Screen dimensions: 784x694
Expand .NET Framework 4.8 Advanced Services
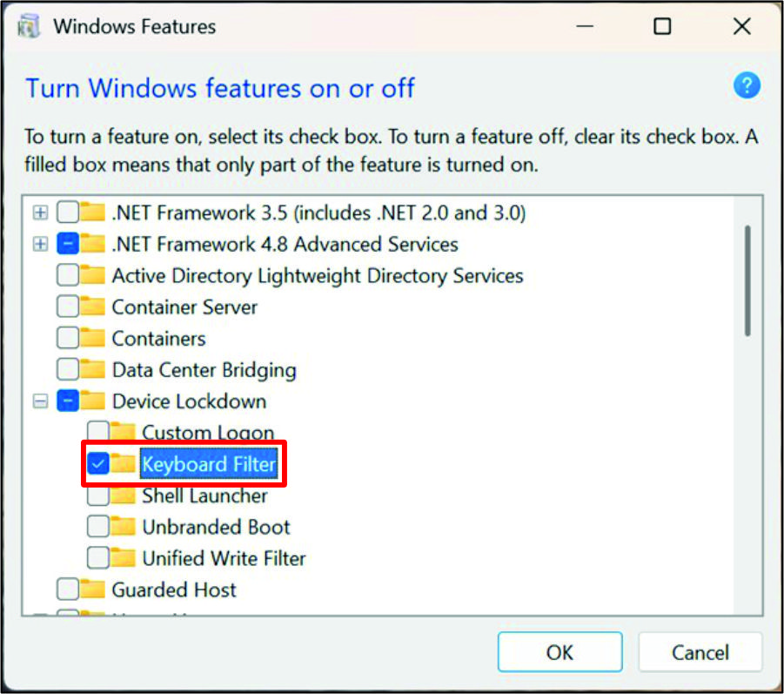(40, 244)
